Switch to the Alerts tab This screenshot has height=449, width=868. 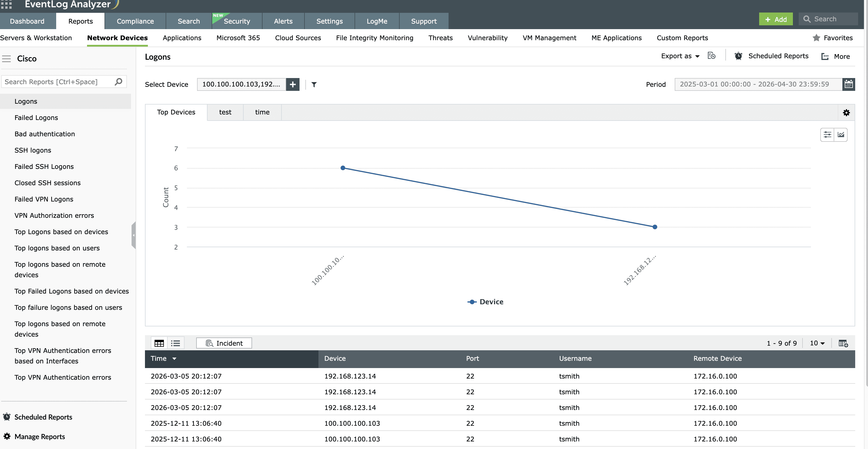[x=283, y=21]
